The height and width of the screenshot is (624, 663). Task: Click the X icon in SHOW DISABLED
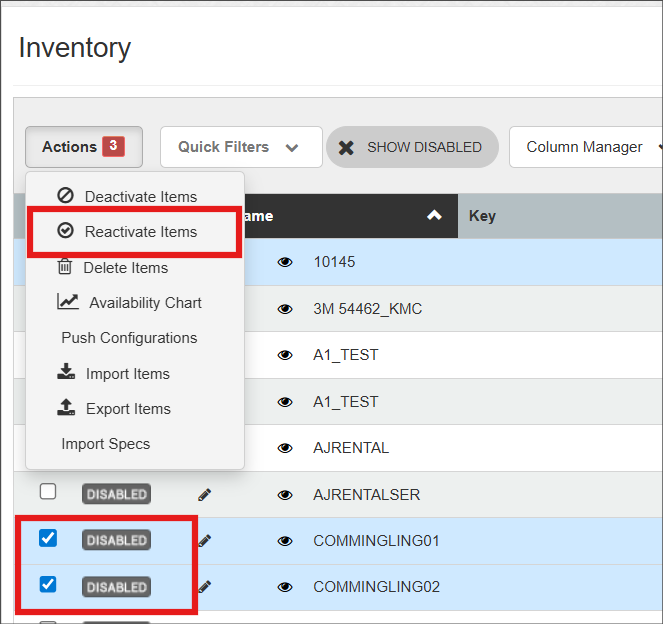(x=346, y=147)
